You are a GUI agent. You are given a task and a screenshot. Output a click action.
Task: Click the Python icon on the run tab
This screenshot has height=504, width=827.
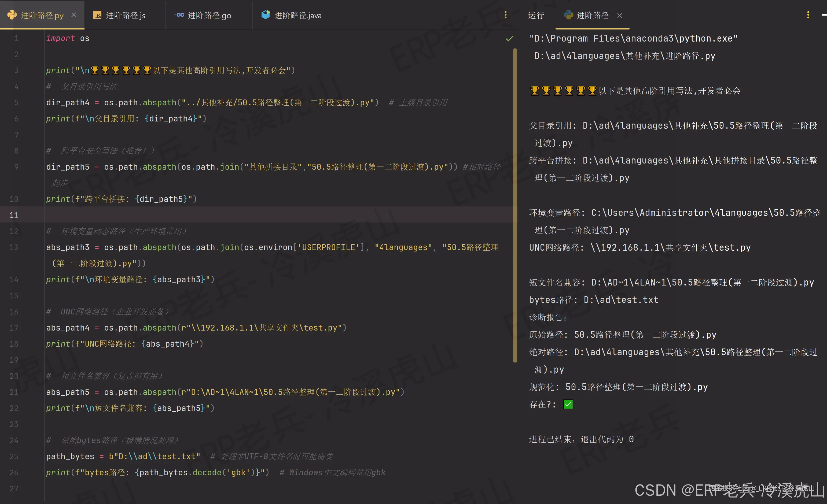click(569, 15)
